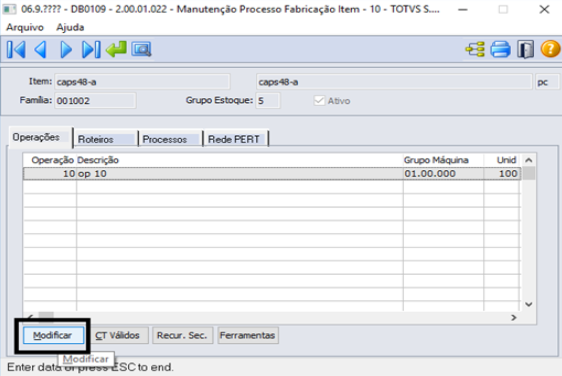Toggle the Ativo checkbox
Image resolution: width=562 pixels, height=376 pixels.
tap(319, 101)
